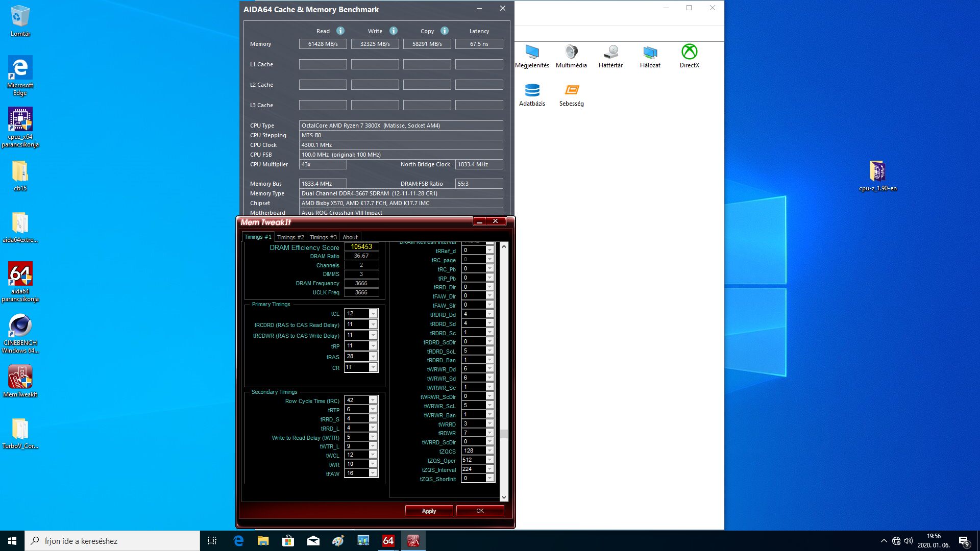980x551 pixels.
Task: Click OK button in Mem TweakIt
Action: [480, 511]
